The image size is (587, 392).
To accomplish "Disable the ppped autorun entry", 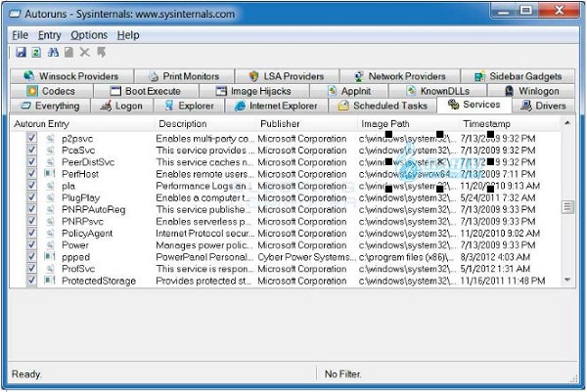I will click(31, 256).
